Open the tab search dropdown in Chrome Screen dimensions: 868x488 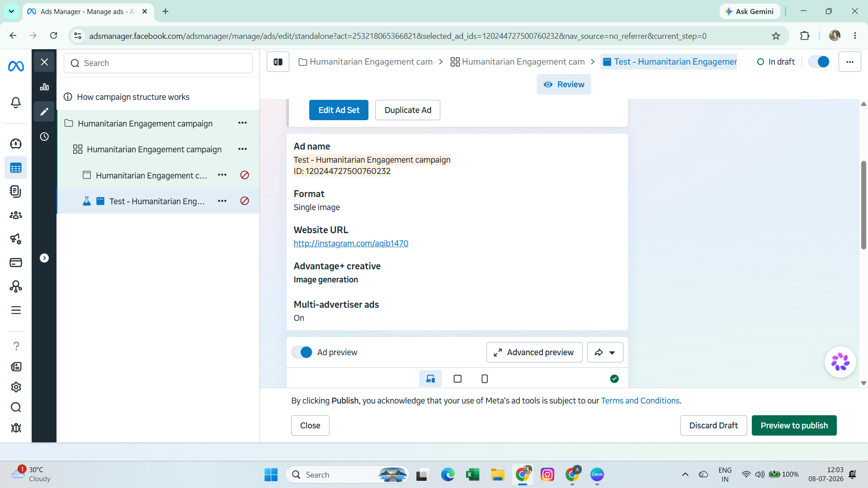point(11,11)
